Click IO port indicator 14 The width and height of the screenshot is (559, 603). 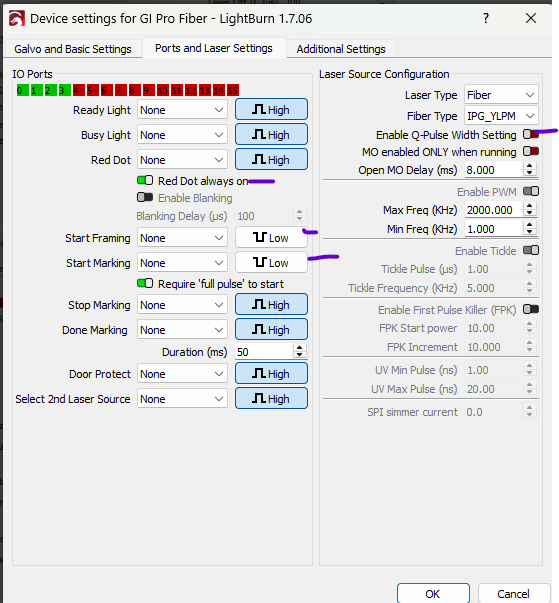(219, 90)
